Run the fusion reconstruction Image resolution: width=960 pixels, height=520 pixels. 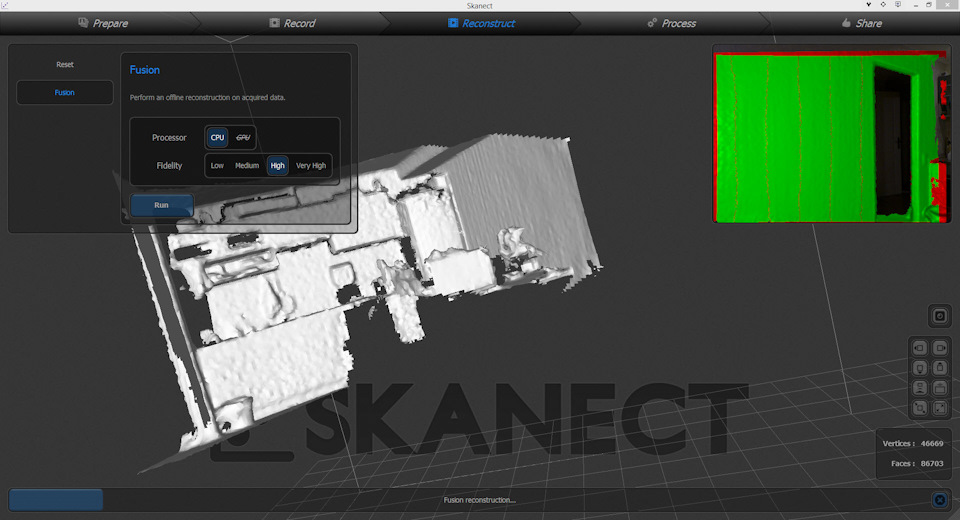coord(162,205)
